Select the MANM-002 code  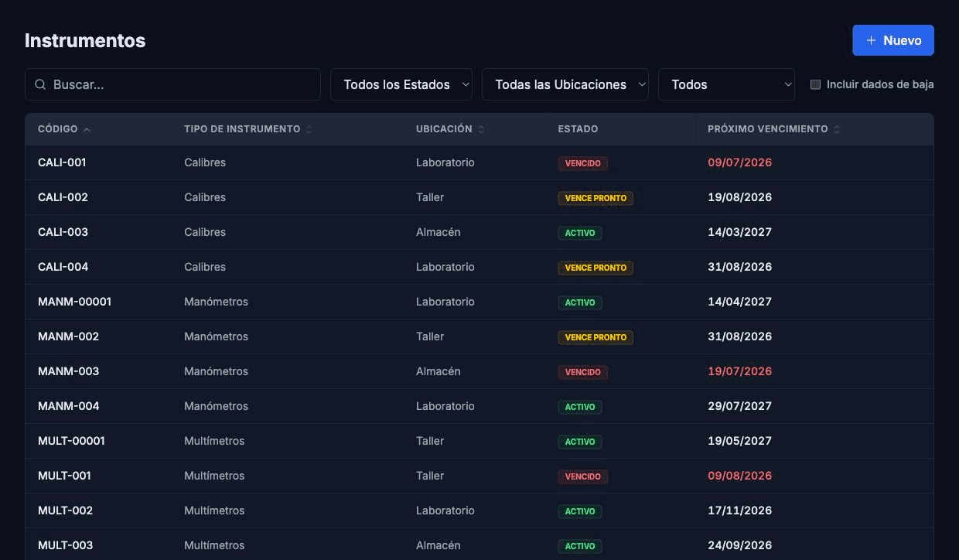click(x=68, y=336)
